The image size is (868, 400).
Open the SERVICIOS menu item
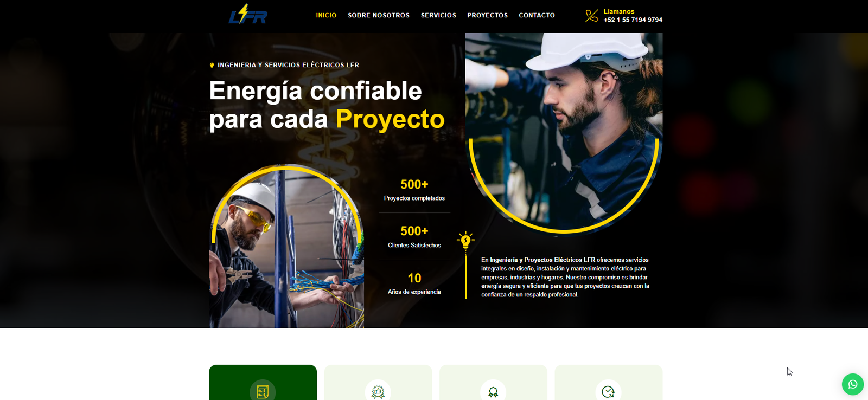[438, 15]
